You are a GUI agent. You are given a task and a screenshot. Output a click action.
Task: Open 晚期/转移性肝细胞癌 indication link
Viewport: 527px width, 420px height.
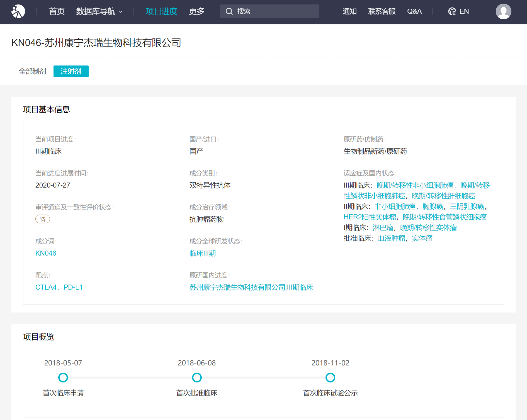[443, 196]
